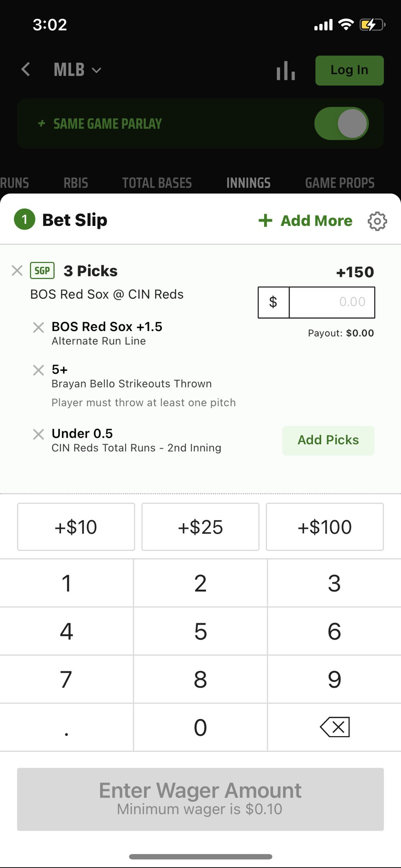Tap the Log In button
The image size is (401, 868).
(x=349, y=70)
